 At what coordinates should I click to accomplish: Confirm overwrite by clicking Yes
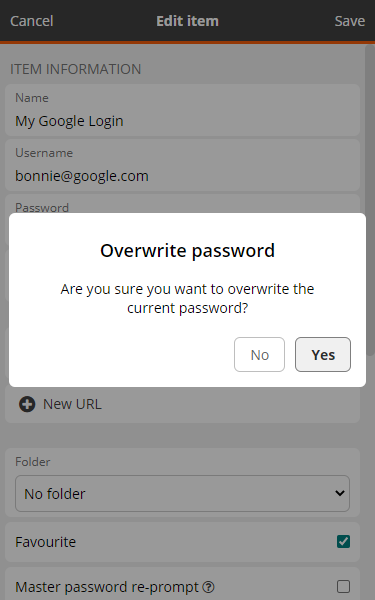[x=323, y=354]
